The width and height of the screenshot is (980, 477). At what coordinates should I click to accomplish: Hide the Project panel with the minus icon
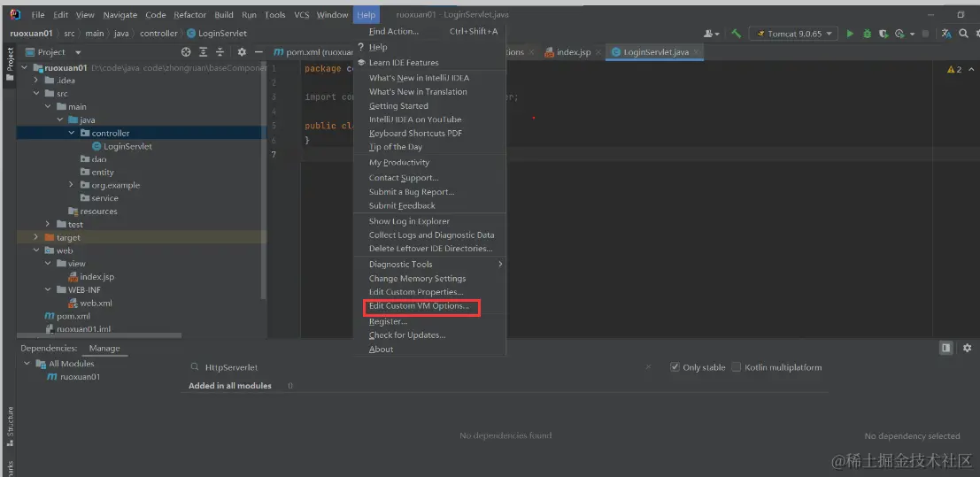click(259, 52)
